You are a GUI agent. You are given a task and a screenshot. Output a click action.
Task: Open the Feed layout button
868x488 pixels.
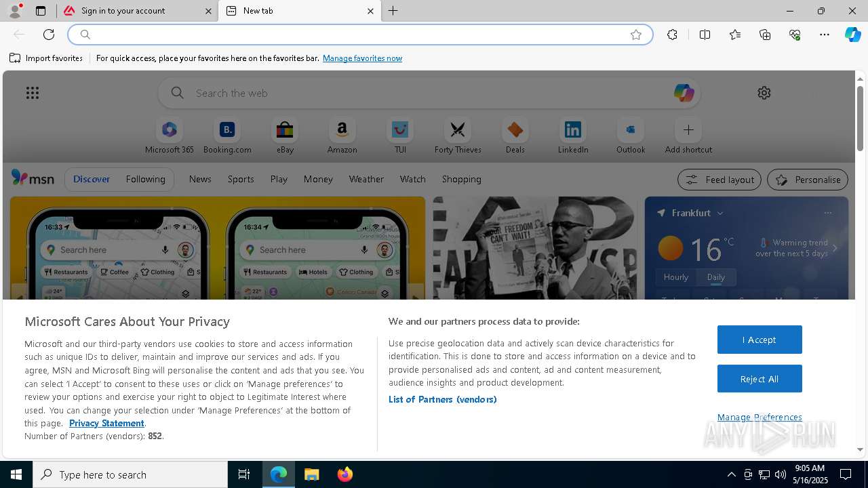pos(719,180)
